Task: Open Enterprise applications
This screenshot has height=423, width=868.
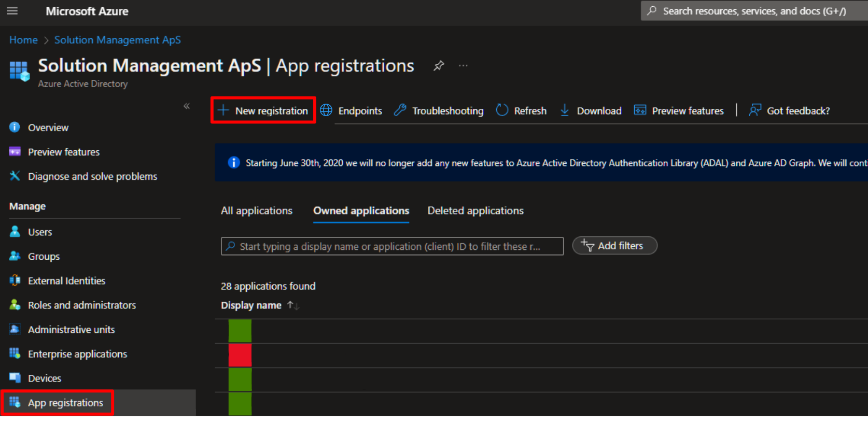Action: pyautogui.click(x=77, y=354)
